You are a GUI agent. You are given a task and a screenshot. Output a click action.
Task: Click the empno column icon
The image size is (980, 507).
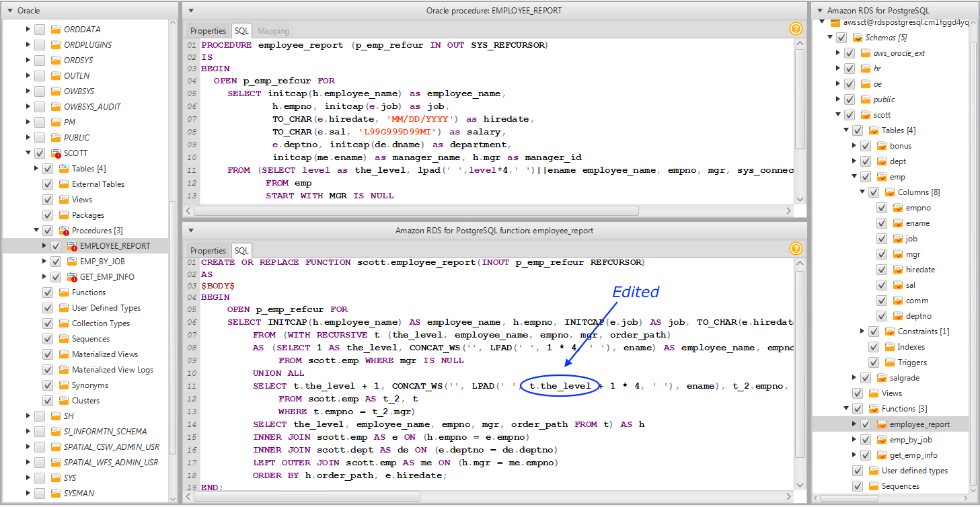coord(898,208)
